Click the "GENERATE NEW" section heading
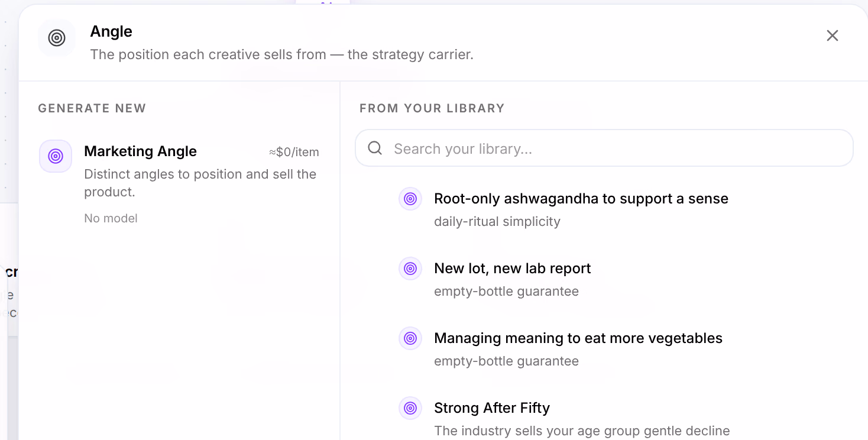The height and width of the screenshot is (440, 868). pyautogui.click(x=92, y=108)
